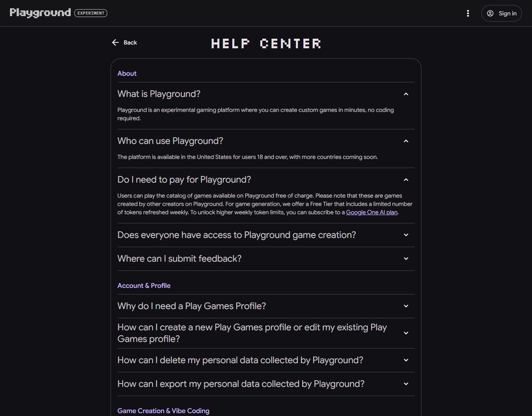
Task: Click the EXPERIMENT badge
Action: (x=91, y=13)
